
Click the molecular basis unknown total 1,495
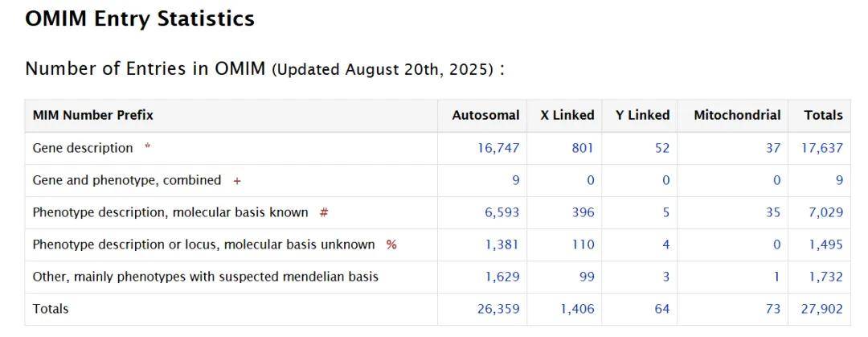(x=825, y=245)
